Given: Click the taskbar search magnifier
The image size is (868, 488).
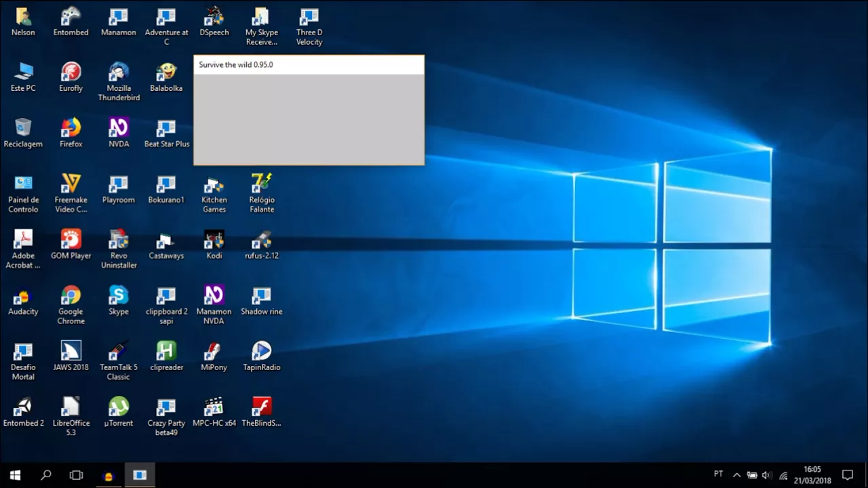Looking at the screenshot, I should tap(45, 475).
